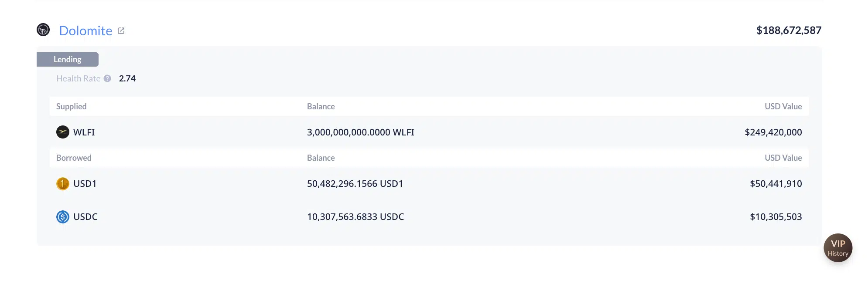
Task: Open the VIP History floating button
Action: pos(837,248)
